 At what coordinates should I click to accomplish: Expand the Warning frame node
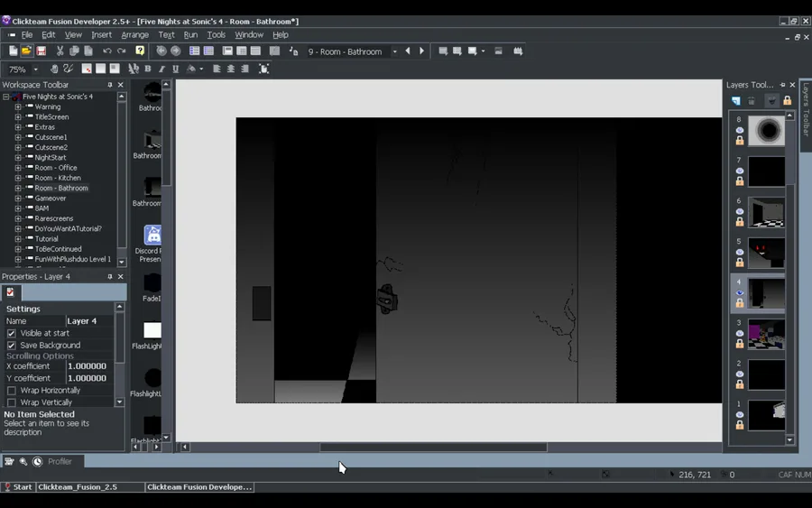click(18, 106)
